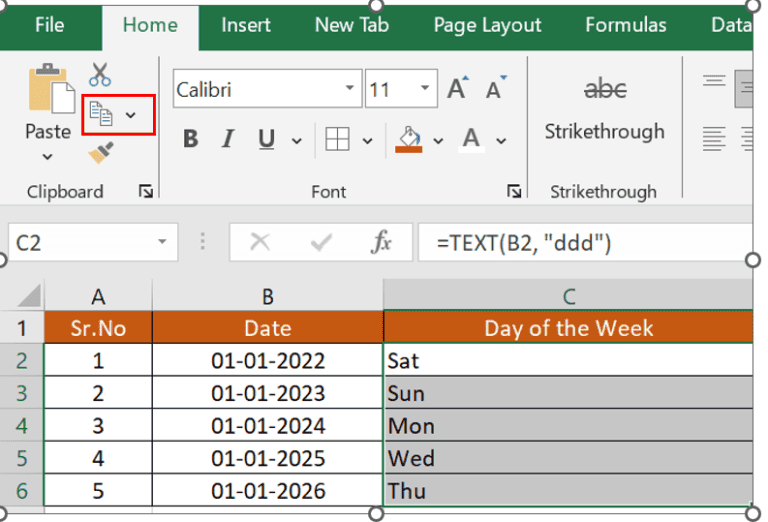The image size is (768, 522).
Task: Open the Page Layout tab
Action: (487, 25)
